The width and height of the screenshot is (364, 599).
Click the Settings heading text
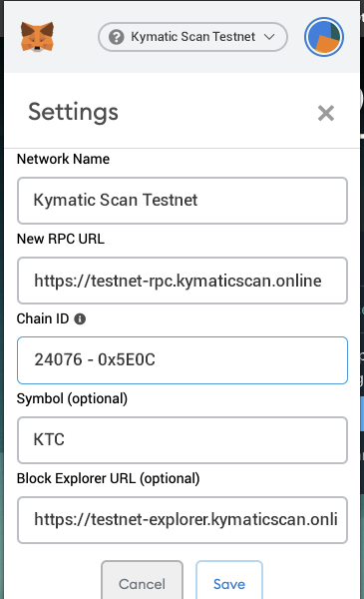pyautogui.click(x=73, y=112)
